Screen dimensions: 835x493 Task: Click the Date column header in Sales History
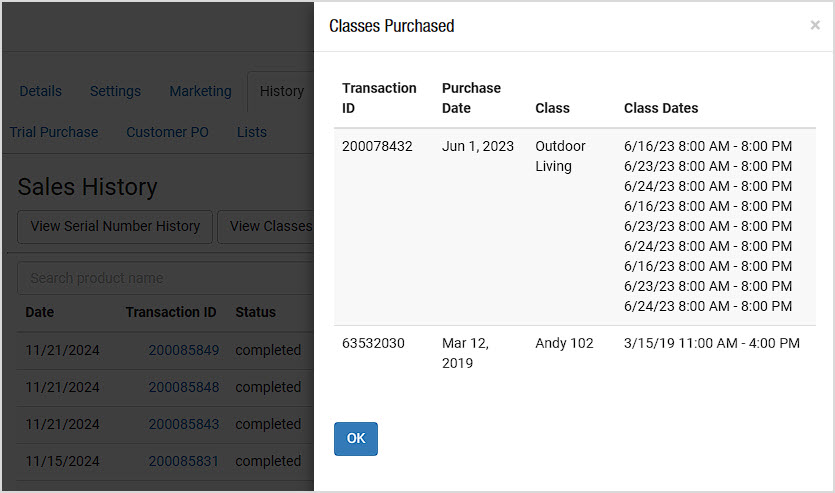(39, 312)
